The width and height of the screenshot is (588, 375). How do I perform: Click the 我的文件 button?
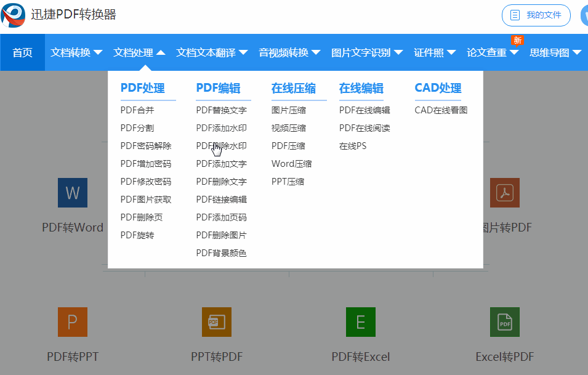click(536, 15)
